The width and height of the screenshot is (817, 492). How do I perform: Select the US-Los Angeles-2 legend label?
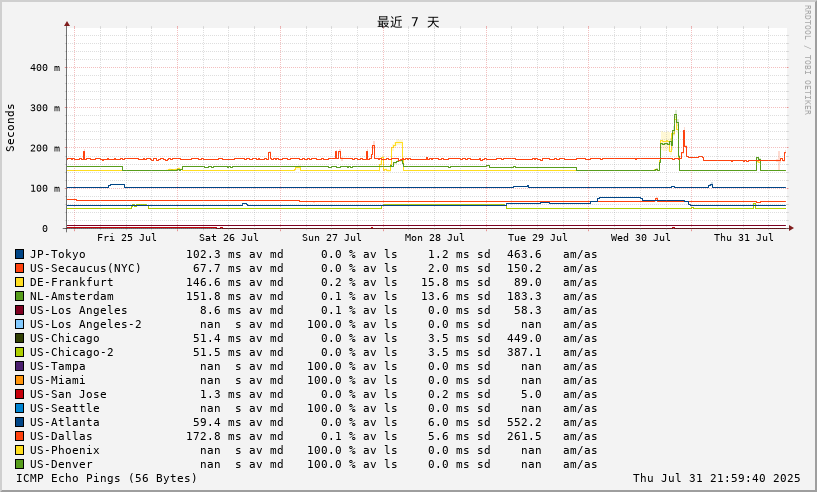point(85,324)
